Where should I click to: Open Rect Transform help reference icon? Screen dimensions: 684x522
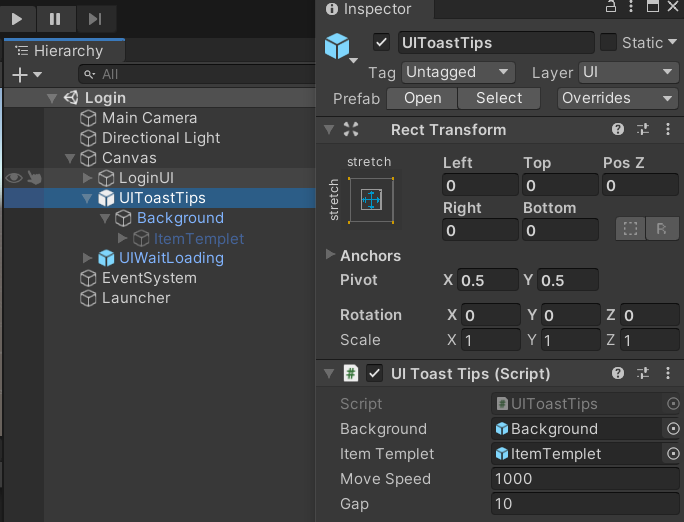619,130
